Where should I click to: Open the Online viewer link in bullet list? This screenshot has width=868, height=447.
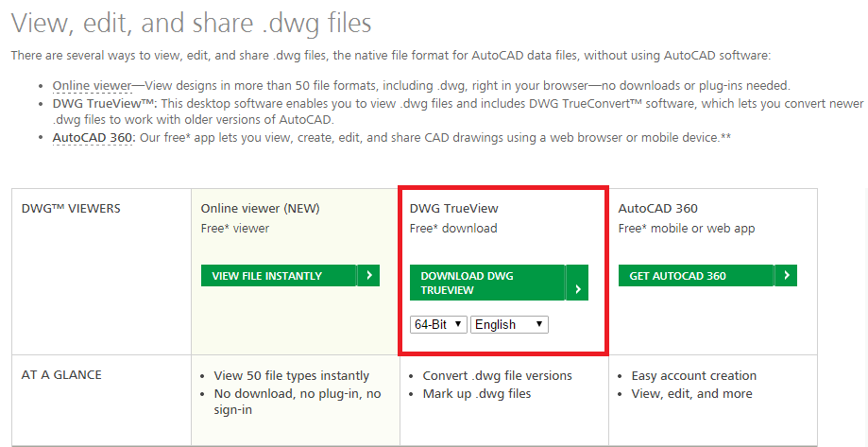[x=92, y=86]
